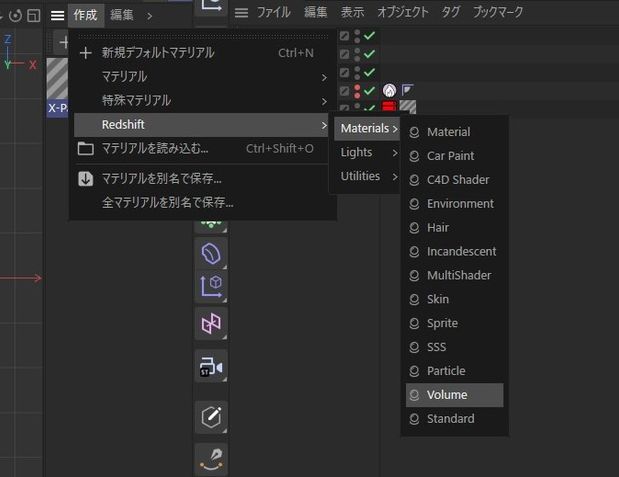This screenshot has height=477, width=619.
Task: Open the ブックマーク menu
Action: pos(498,12)
